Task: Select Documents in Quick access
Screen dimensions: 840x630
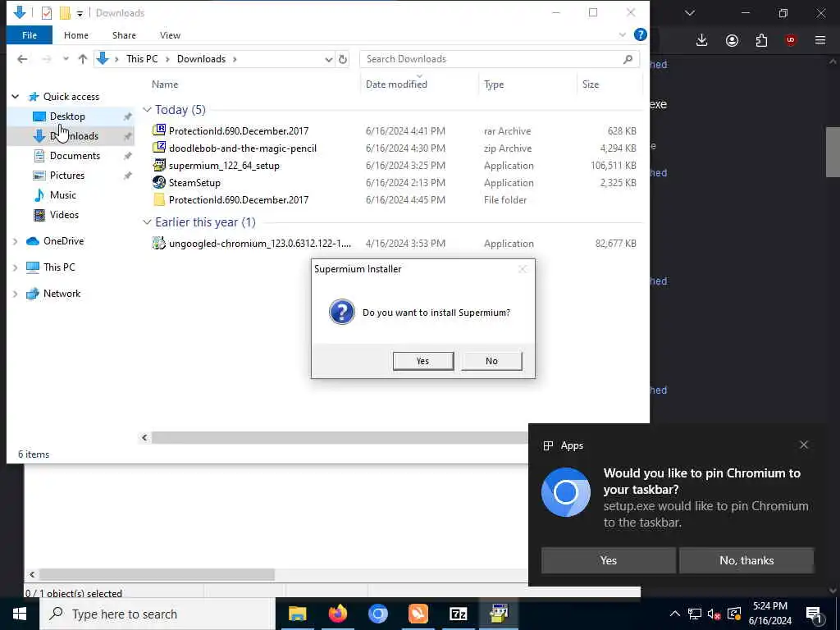Action: (x=75, y=155)
